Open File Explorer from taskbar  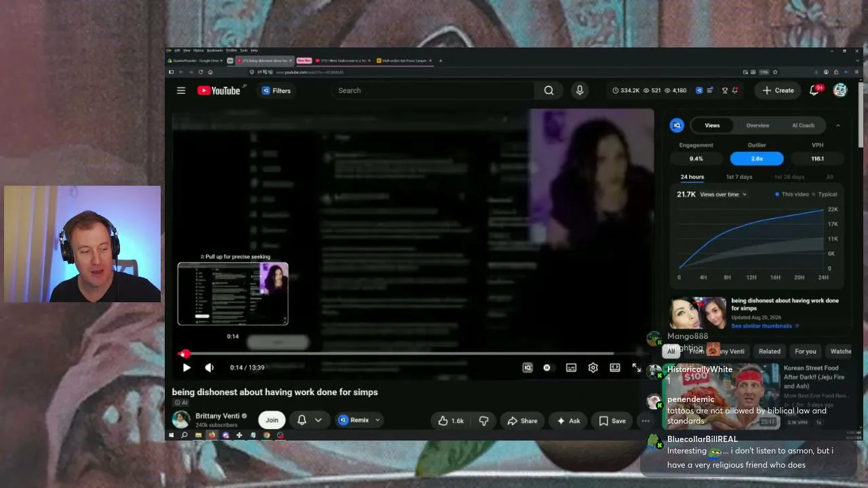point(198,435)
